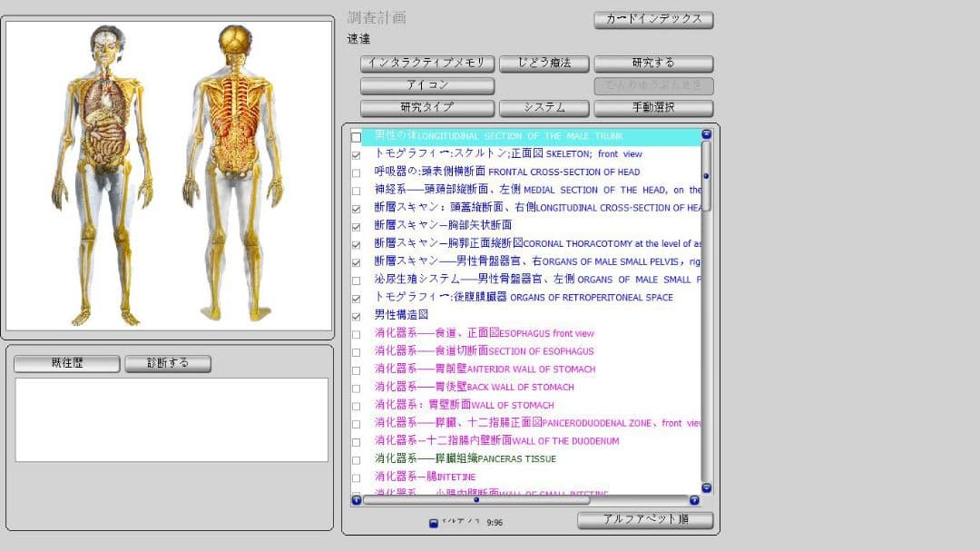Click the インタラクティブメモリ button
The width and height of the screenshot is (980, 551).
pyautogui.click(x=426, y=64)
